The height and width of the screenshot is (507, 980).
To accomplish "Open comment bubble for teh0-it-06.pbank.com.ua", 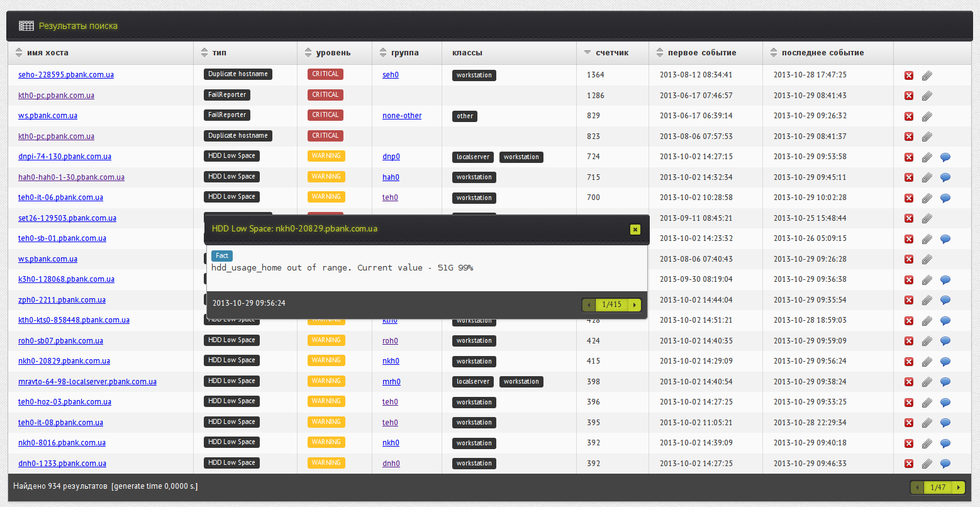I will click(945, 198).
